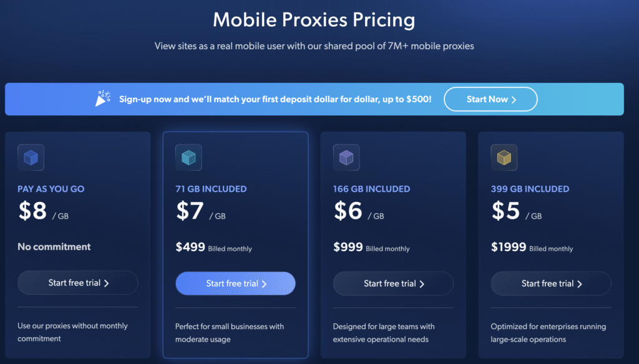Click the teal cube icon on 71 GB plan
Viewport: 639px width, 364px height.
[x=188, y=158]
